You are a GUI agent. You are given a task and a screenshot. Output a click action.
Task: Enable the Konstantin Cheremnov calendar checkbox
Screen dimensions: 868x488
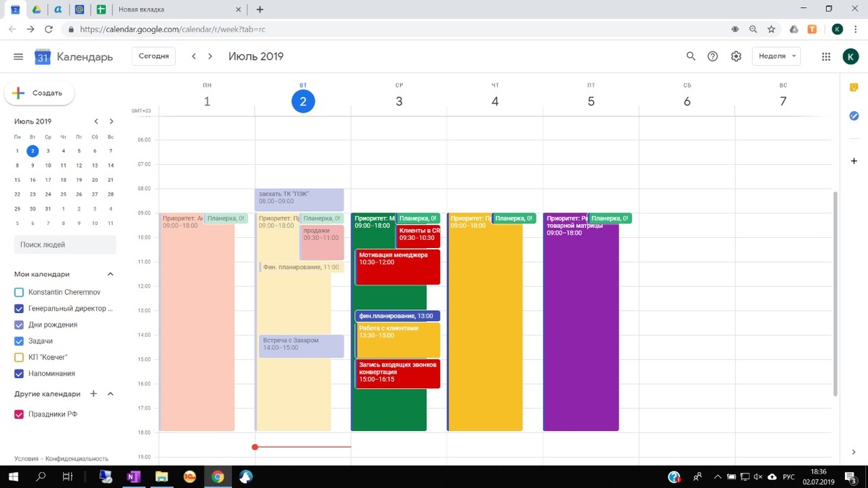(20, 292)
